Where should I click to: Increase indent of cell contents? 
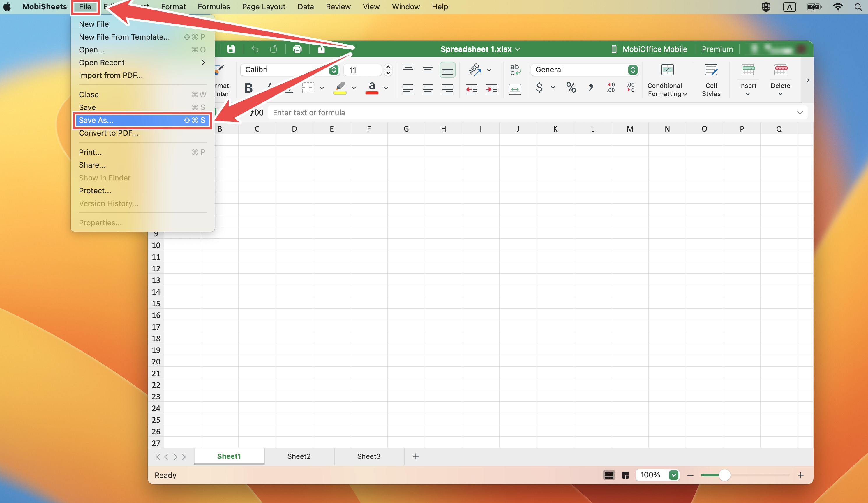point(491,90)
